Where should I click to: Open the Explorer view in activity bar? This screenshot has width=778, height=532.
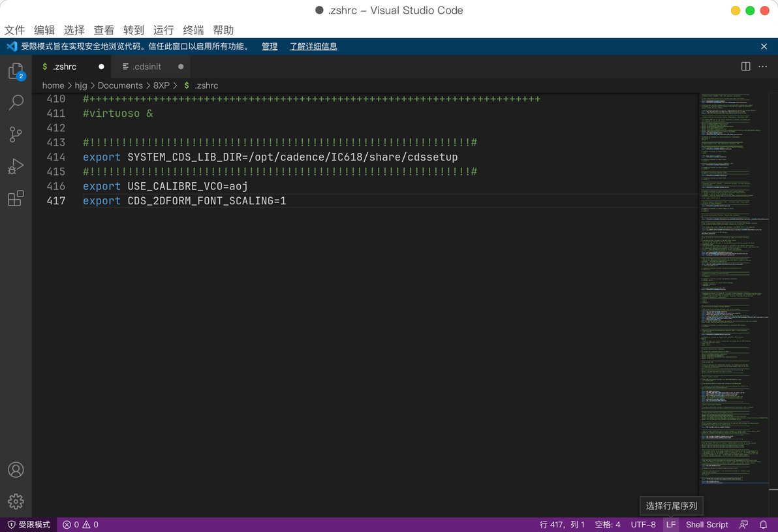(16, 71)
